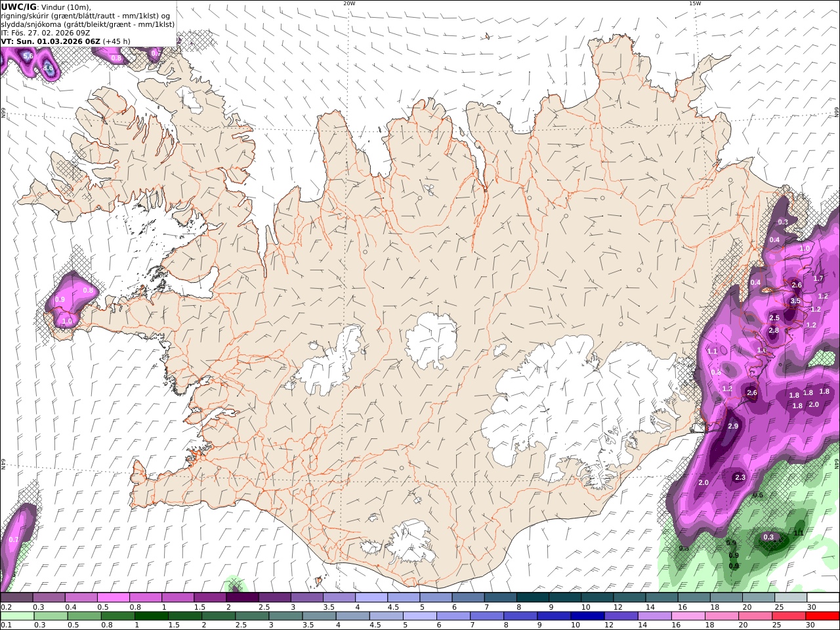Click the dark teal swatch at 8 on upper scale
Viewport: 840px width, 630px height.
(x=532, y=598)
